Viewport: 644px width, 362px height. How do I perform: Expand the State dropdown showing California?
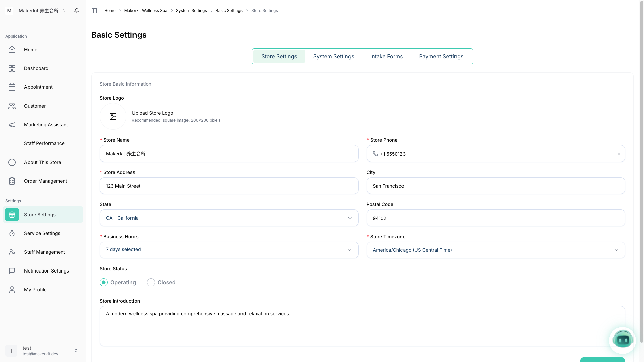pyautogui.click(x=229, y=218)
